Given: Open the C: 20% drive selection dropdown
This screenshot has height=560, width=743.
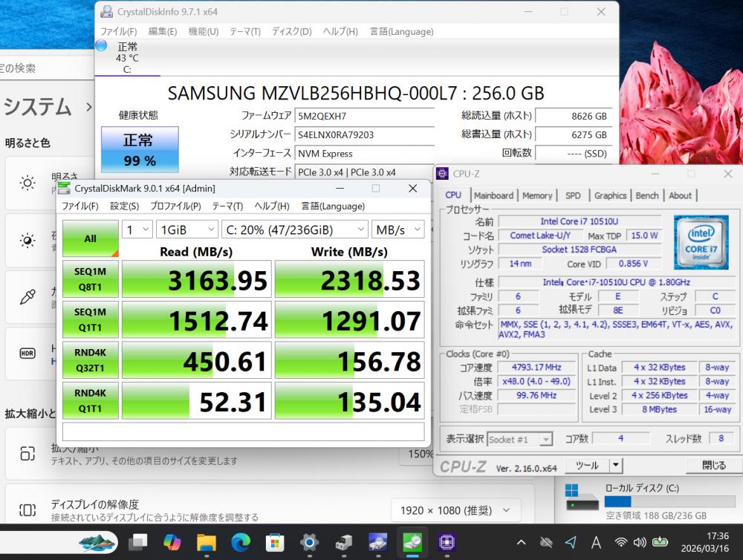Looking at the screenshot, I should [x=295, y=229].
